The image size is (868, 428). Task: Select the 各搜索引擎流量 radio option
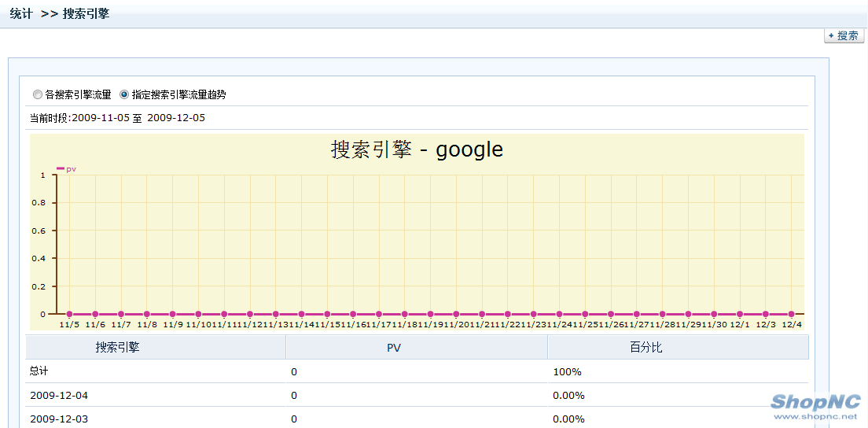(38, 94)
